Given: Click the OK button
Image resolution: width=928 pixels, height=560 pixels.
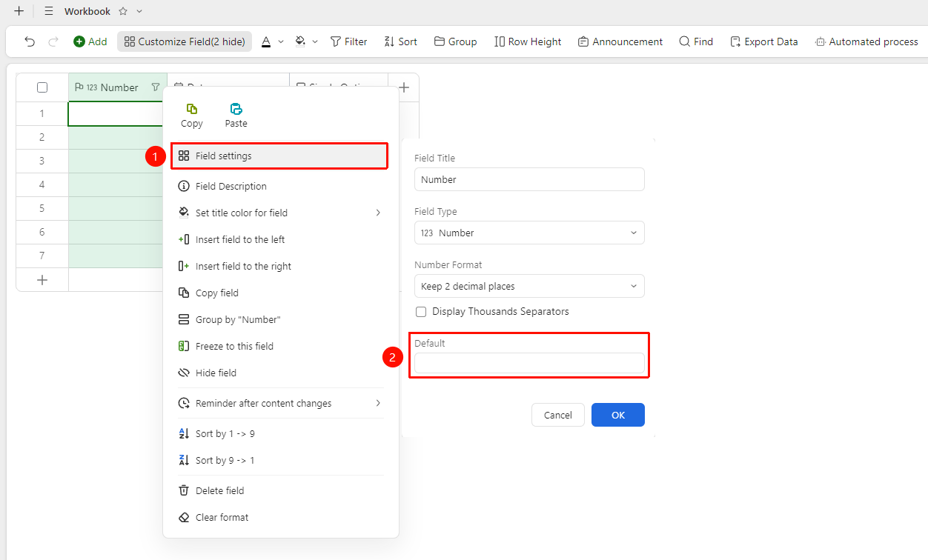Looking at the screenshot, I should point(618,415).
